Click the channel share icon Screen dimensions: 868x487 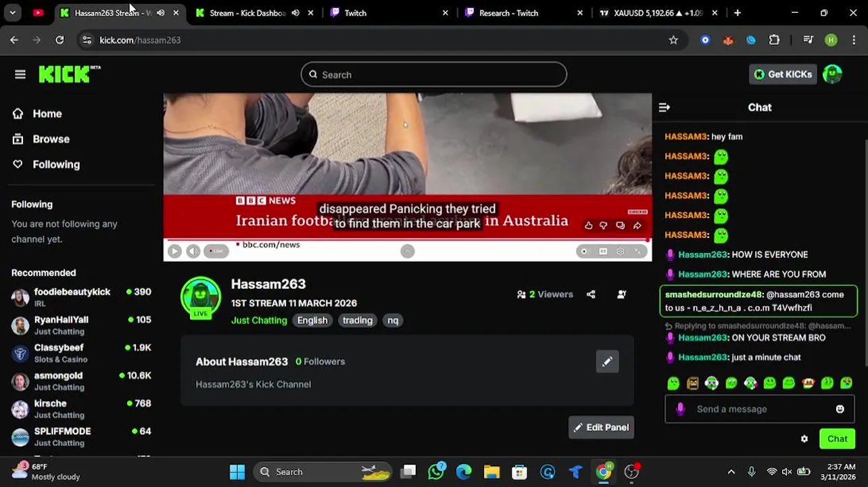[591, 294]
